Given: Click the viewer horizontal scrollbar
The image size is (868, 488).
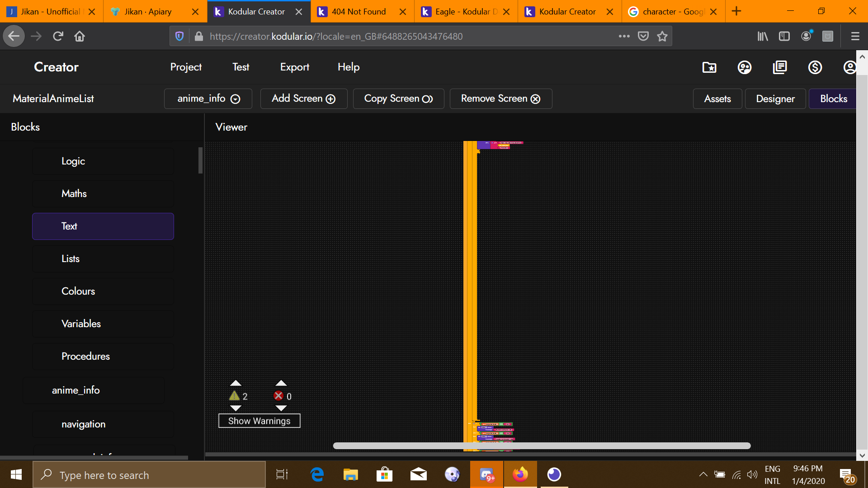Looking at the screenshot, I should pyautogui.click(x=542, y=446).
